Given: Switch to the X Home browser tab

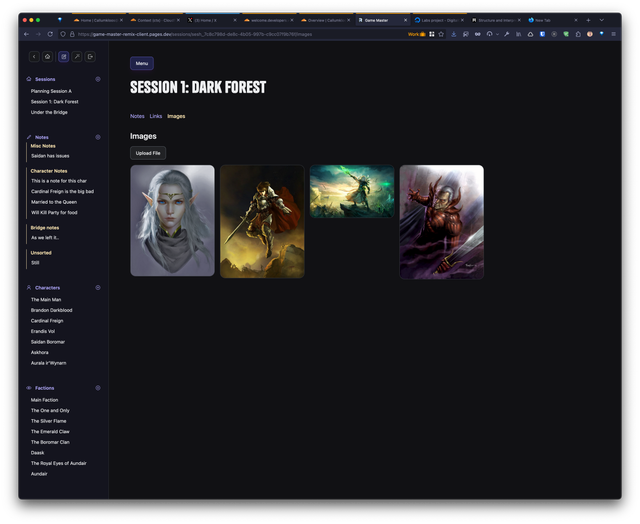Looking at the screenshot, I should [x=212, y=20].
